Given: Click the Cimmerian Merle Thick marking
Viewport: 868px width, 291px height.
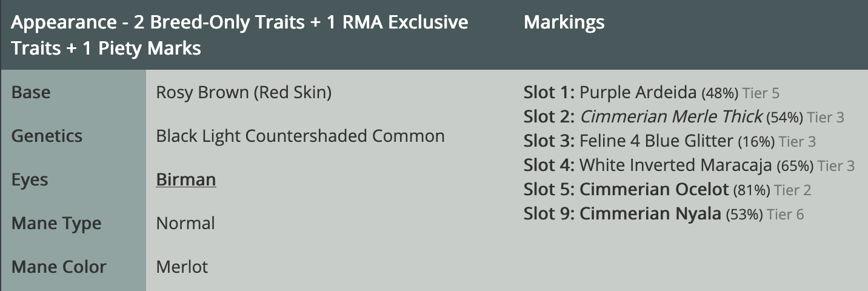Looking at the screenshot, I should pyautogui.click(x=671, y=117).
